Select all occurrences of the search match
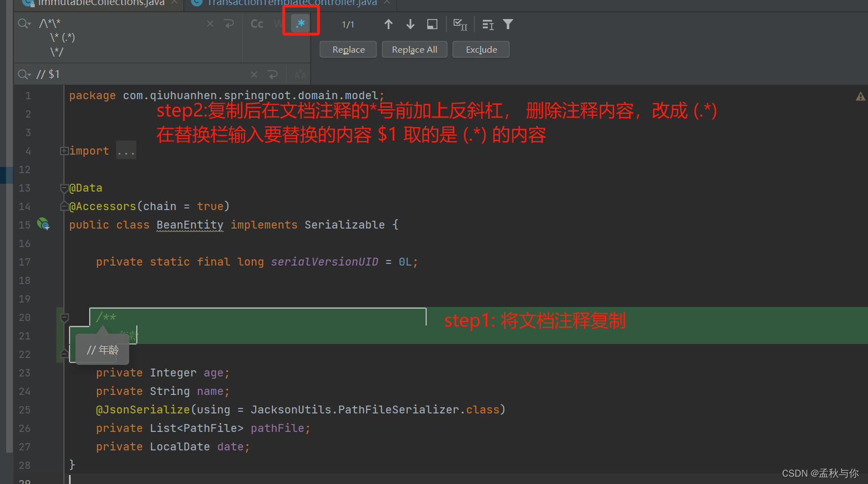 [460, 24]
